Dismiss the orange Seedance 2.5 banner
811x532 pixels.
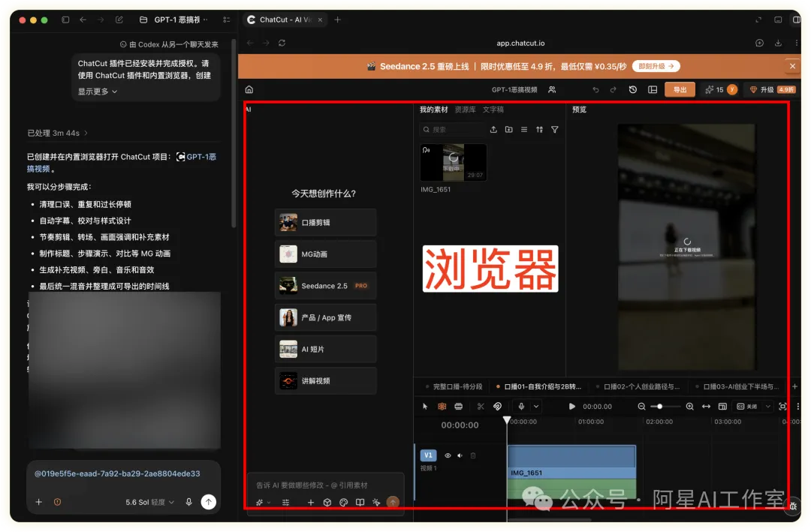(792, 66)
